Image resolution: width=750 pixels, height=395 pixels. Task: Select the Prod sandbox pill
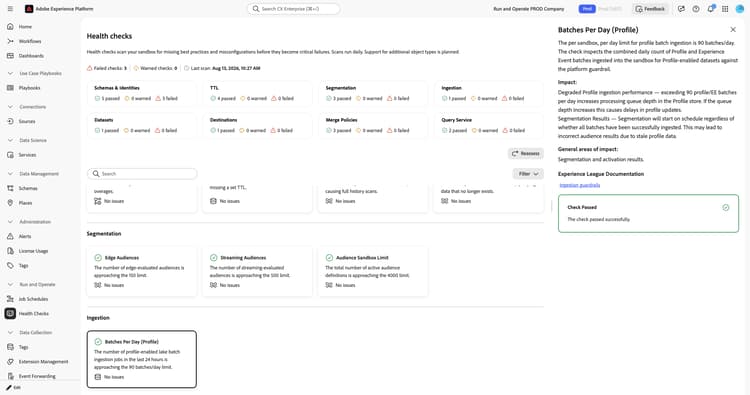click(x=587, y=9)
